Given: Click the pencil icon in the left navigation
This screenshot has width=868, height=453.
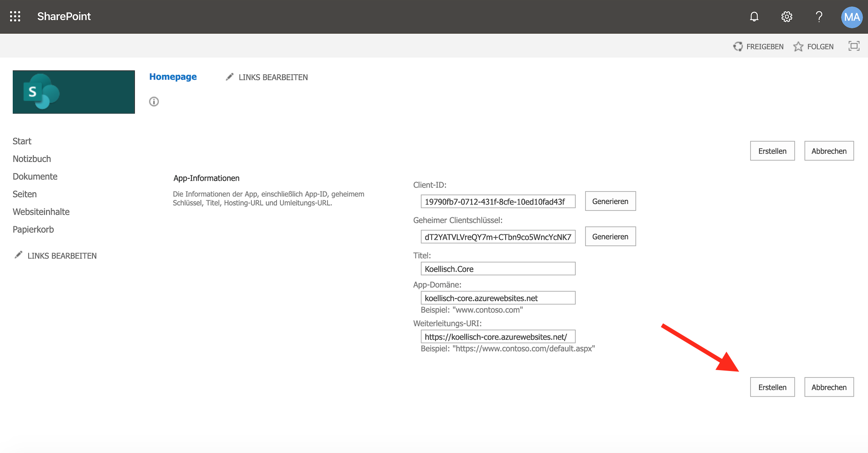Looking at the screenshot, I should click(x=18, y=255).
